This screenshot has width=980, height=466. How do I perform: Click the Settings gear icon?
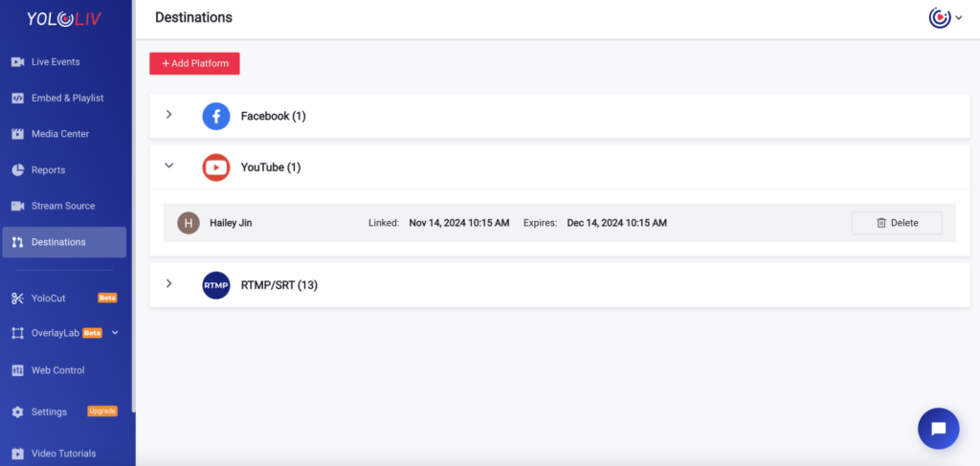[17, 411]
